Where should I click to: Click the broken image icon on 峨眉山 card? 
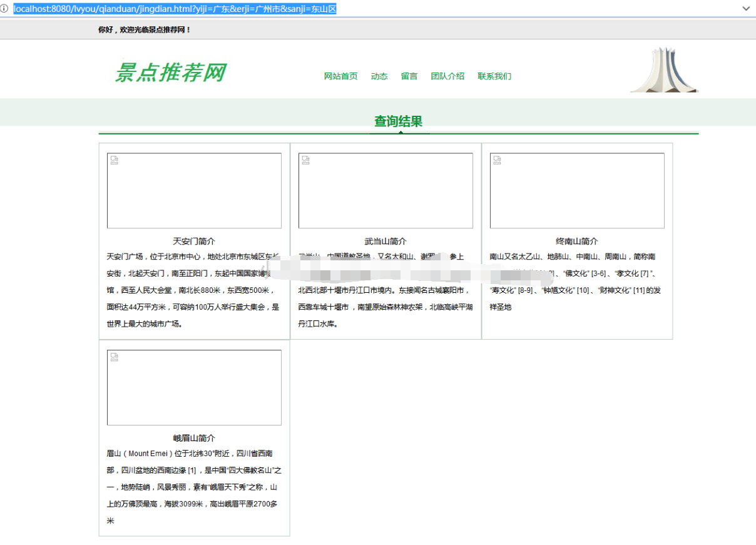114,357
